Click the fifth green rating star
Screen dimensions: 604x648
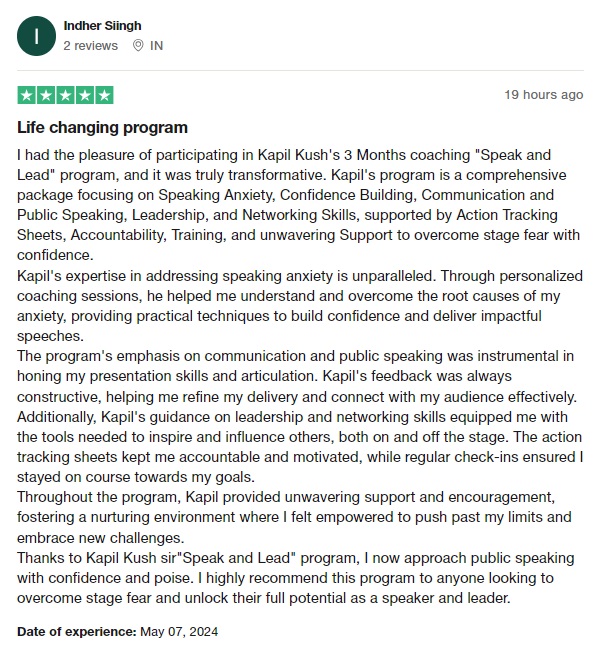pyautogui.click(x=103, y=96)
